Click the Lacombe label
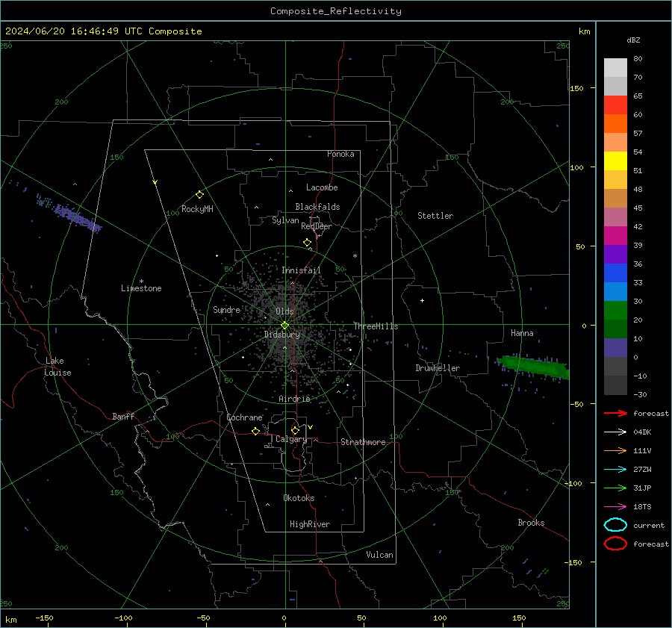Screen dimensions: 672x628 pyautogui.click(x=322, y=187)
